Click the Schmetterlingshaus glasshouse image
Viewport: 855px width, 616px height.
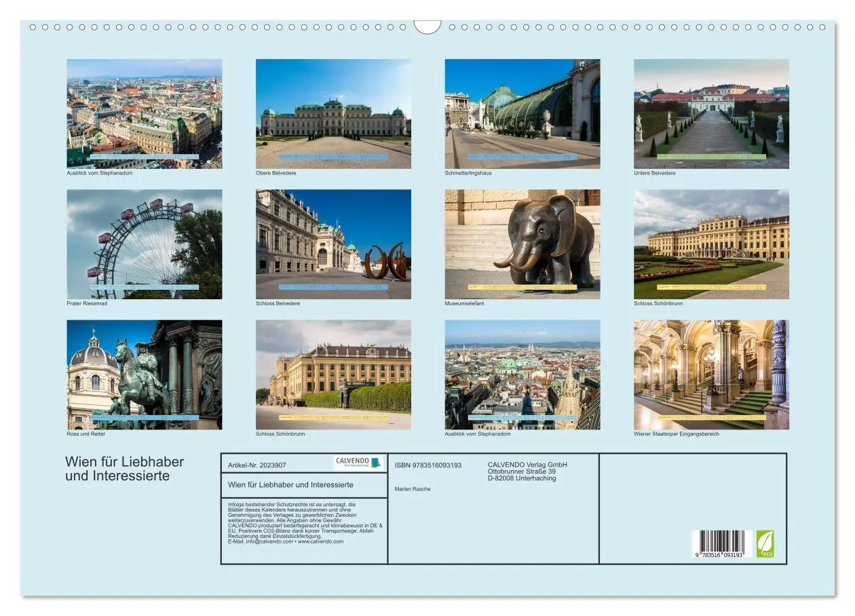pos(522,112)
